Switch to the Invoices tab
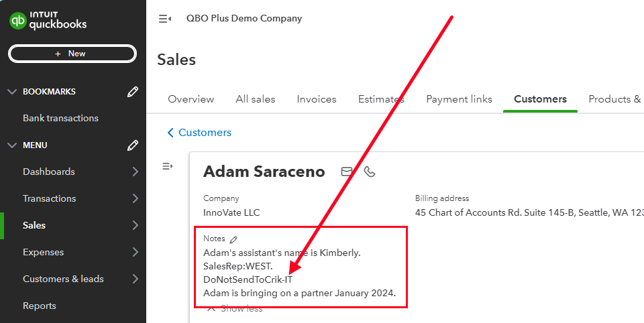The height and width of the screenshot is (323, 644). [317, 99]
